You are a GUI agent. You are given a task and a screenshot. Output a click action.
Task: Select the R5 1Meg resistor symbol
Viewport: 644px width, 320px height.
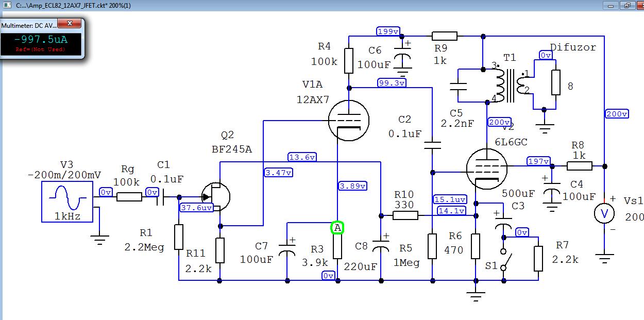[432, 246]
